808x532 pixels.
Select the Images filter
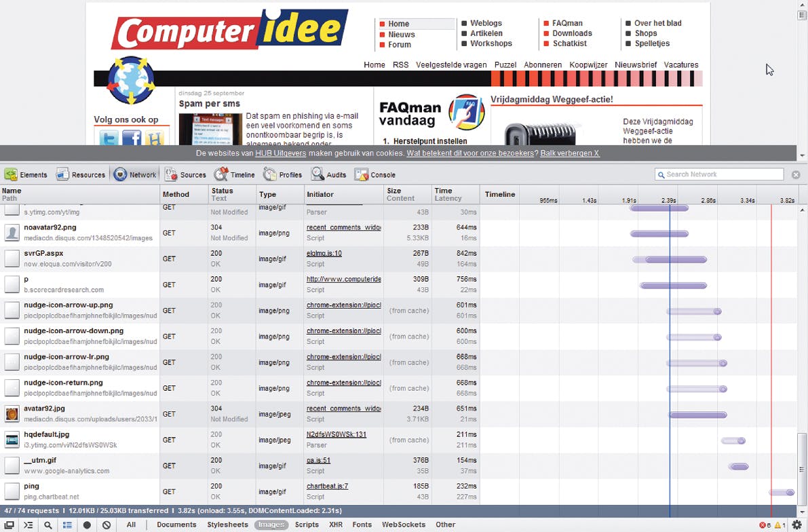click(271, 525)
